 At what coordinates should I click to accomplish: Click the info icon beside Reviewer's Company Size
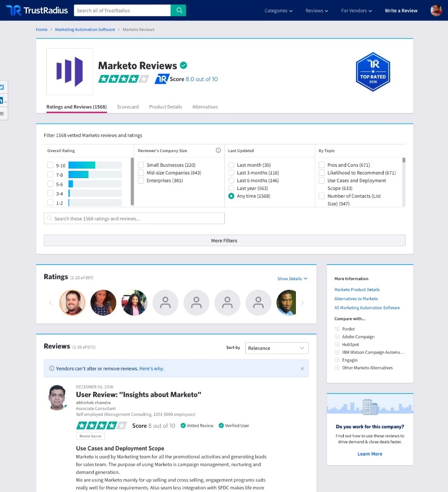pyautogui.click(x=218, y=150)
